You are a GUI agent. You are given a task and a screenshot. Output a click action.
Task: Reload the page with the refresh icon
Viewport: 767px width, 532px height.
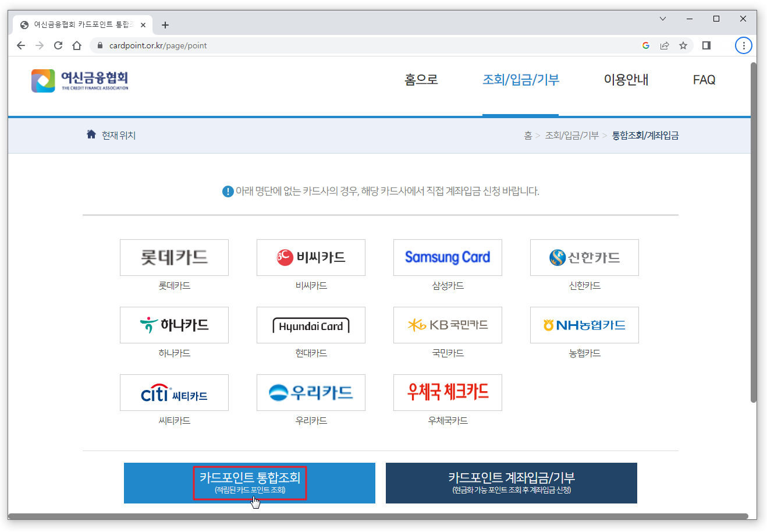tap(58, 45)
